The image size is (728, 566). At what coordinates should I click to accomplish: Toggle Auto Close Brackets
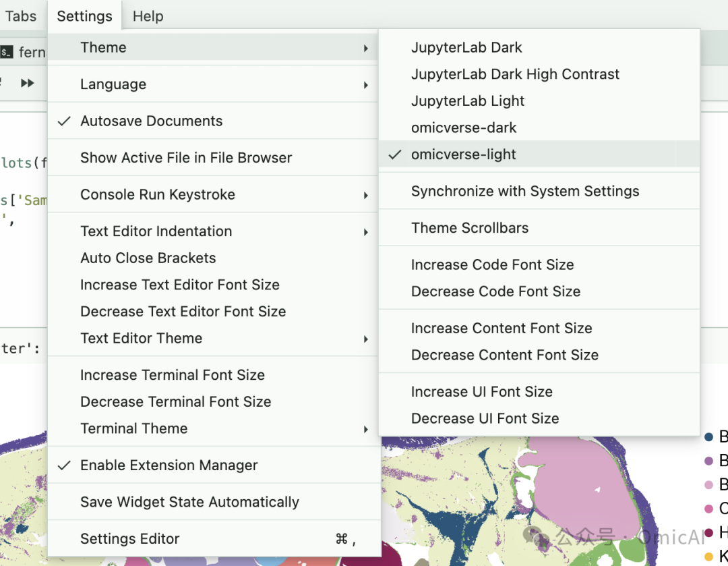(212, 258)
